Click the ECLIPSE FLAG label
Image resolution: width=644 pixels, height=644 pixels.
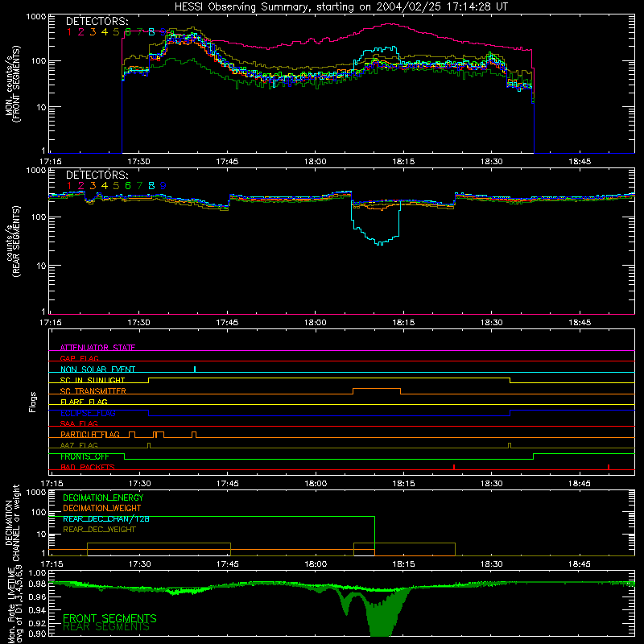coord(88,413)
